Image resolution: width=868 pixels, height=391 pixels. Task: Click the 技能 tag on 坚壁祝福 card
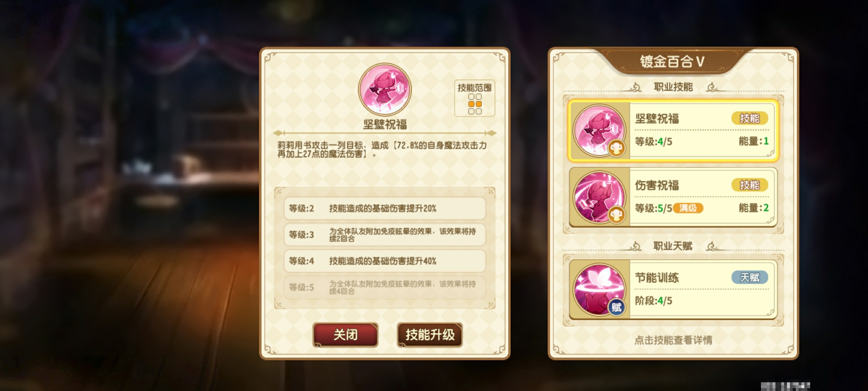tap(749, 118)
